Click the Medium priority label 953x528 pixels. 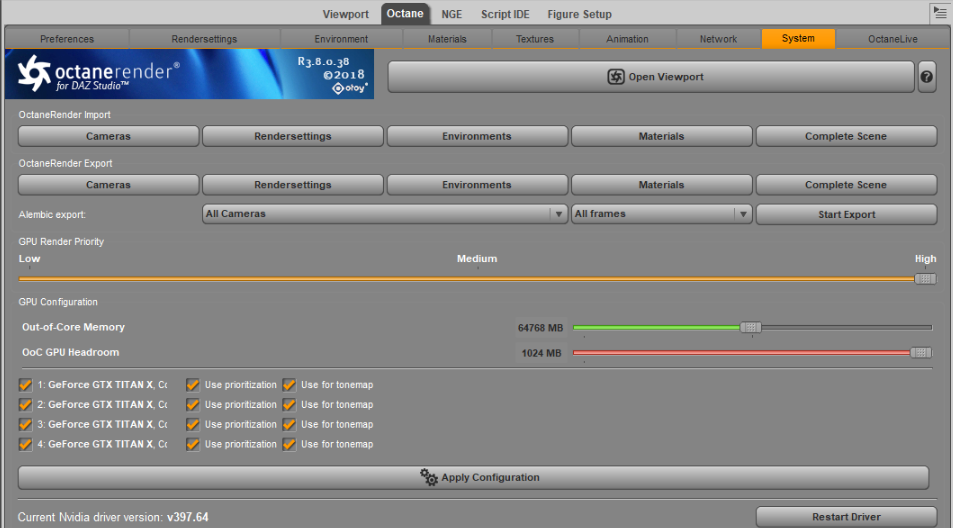pyautogui.click(x=477, y=259)
